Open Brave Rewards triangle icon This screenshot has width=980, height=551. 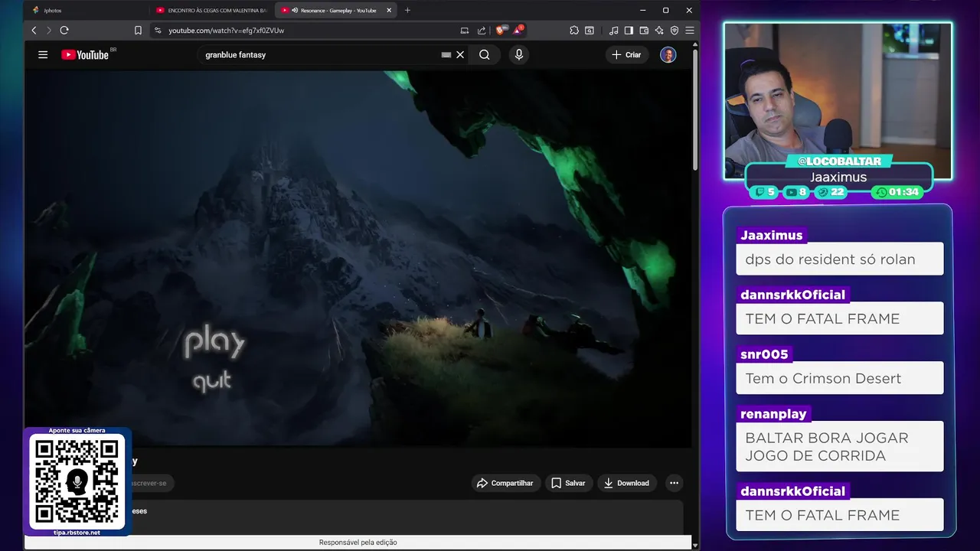(x=518, y=31)
